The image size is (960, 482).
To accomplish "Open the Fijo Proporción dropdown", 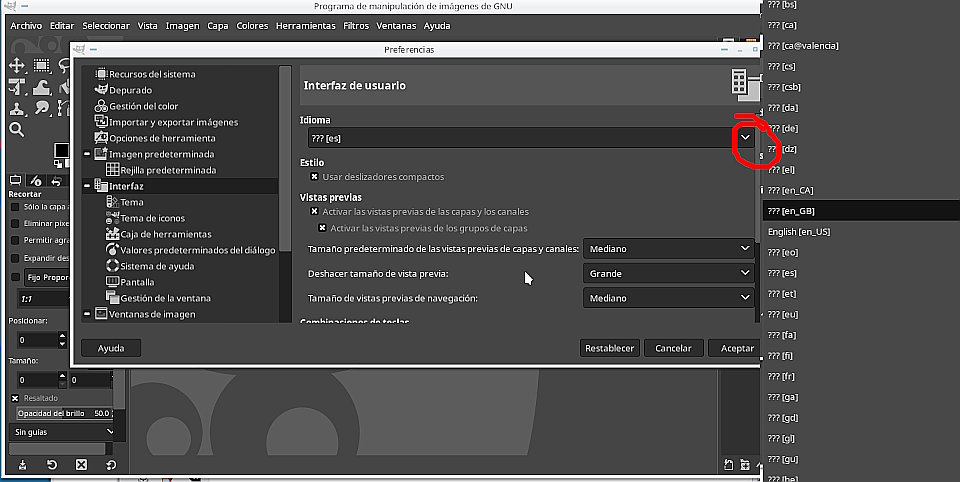I will (x=49, y=277).
